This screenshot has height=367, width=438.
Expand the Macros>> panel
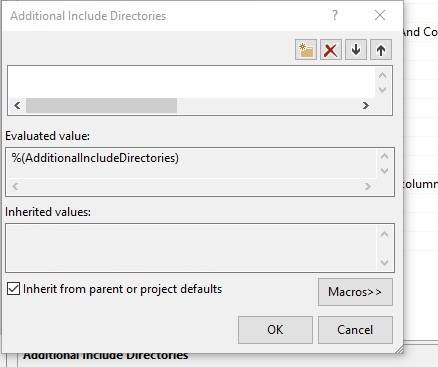(355, 292)
